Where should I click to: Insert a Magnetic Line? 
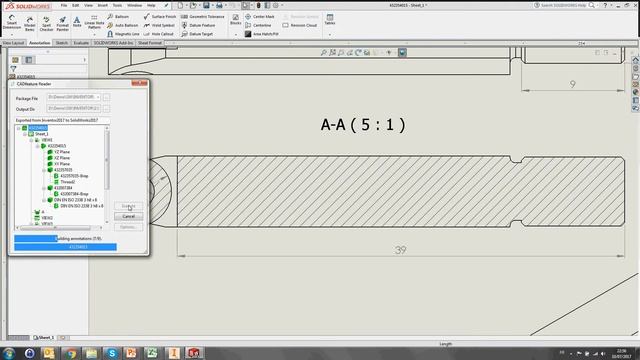[124, 34]
